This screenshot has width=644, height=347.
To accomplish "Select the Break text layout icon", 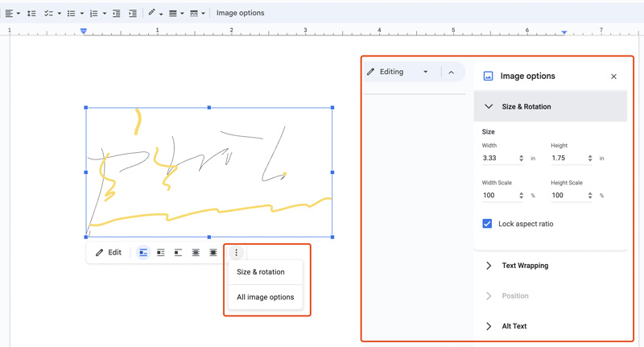I will coord(178,253).
